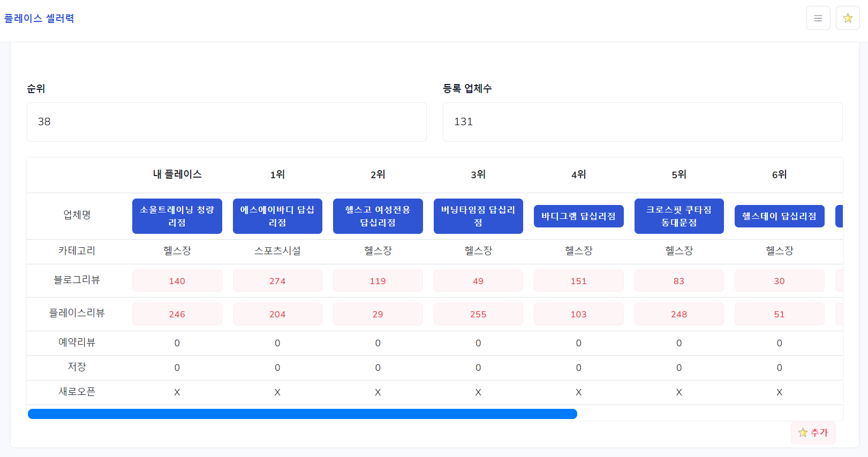
Task: Select place review value 248
Action: click(x=679, y=314)
